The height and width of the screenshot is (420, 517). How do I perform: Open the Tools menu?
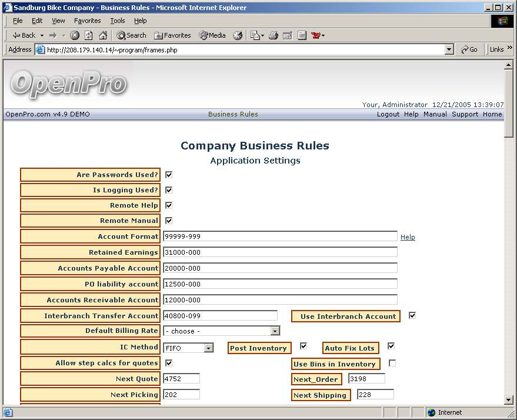pyautogui.click(x=118, y=21)
